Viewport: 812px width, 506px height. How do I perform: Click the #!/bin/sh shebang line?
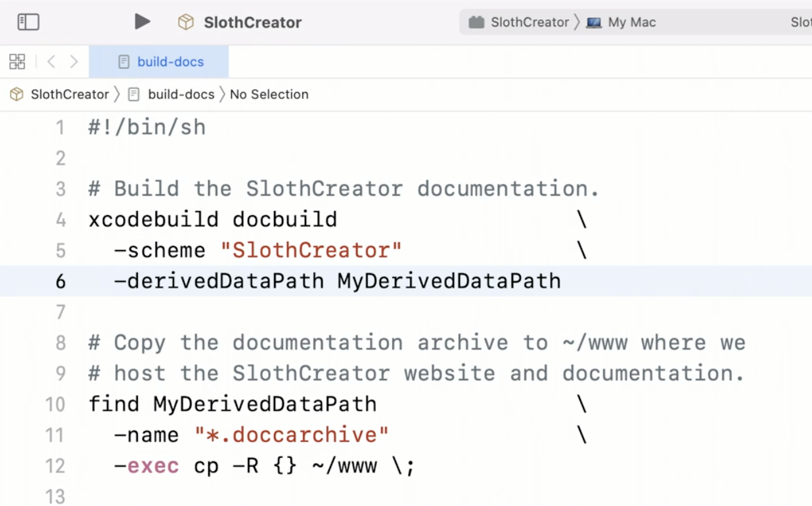pos(147,127)
